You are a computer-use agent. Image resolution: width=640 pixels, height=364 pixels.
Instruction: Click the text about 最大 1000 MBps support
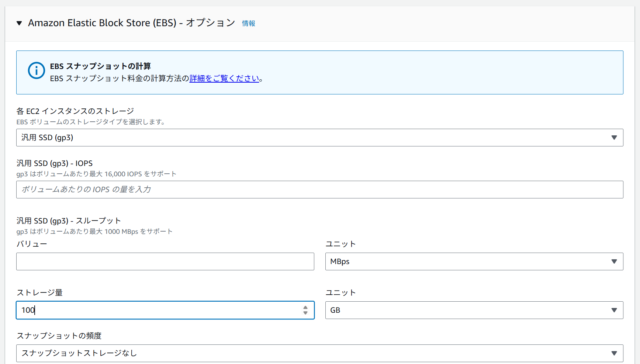point(94,232)
